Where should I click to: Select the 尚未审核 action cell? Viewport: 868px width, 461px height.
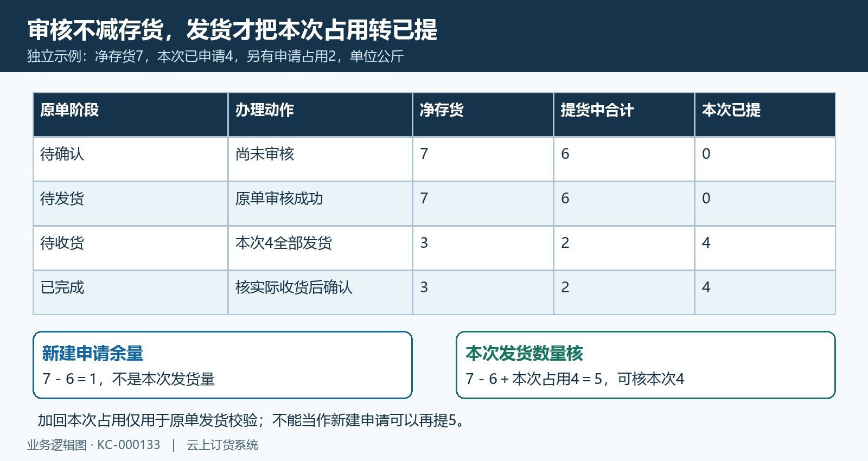click(320, 159)
